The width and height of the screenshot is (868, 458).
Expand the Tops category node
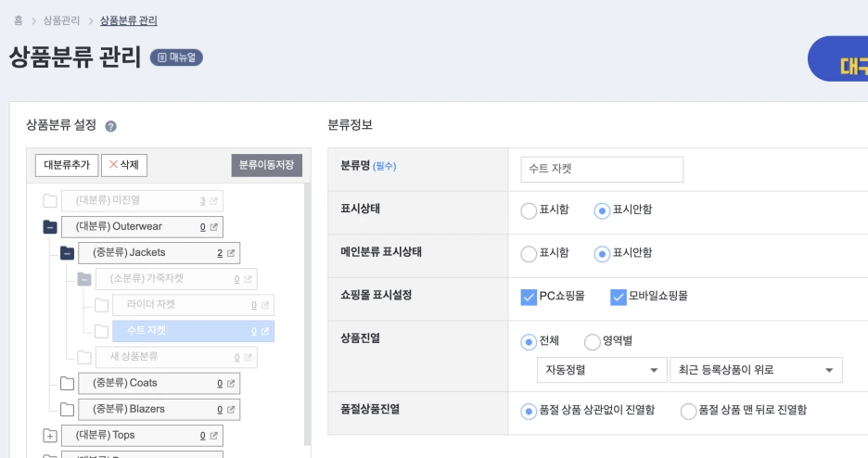click(x=50, y=435)
